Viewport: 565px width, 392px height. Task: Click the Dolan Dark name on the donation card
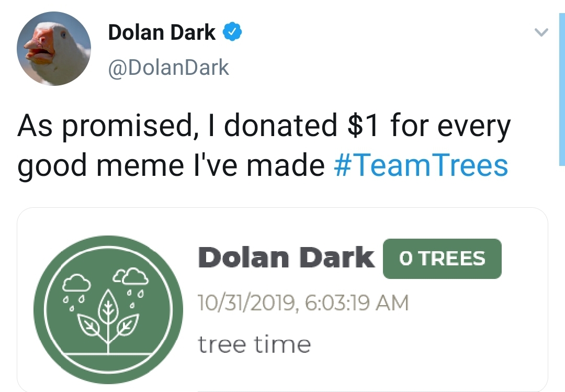pyautogui.click(x=286, y=256)
